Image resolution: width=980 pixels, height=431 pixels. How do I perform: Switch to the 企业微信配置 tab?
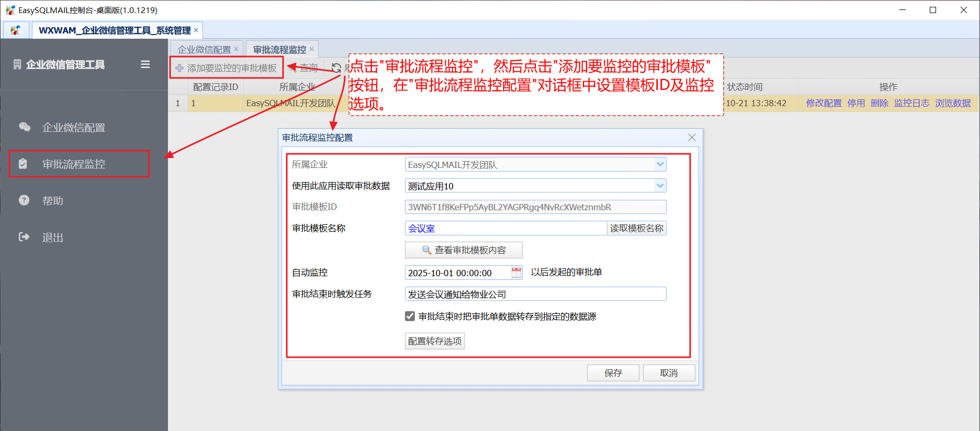click(x=204, y=50)
